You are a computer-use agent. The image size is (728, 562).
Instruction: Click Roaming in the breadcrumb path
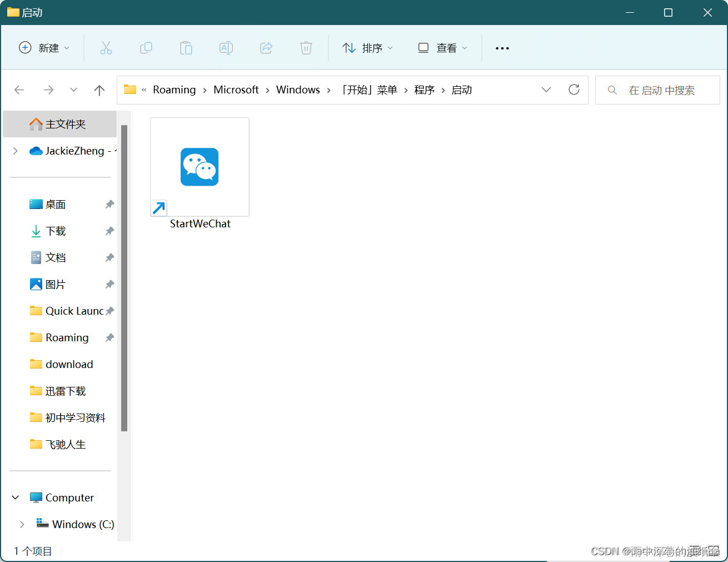pos(174,89)
